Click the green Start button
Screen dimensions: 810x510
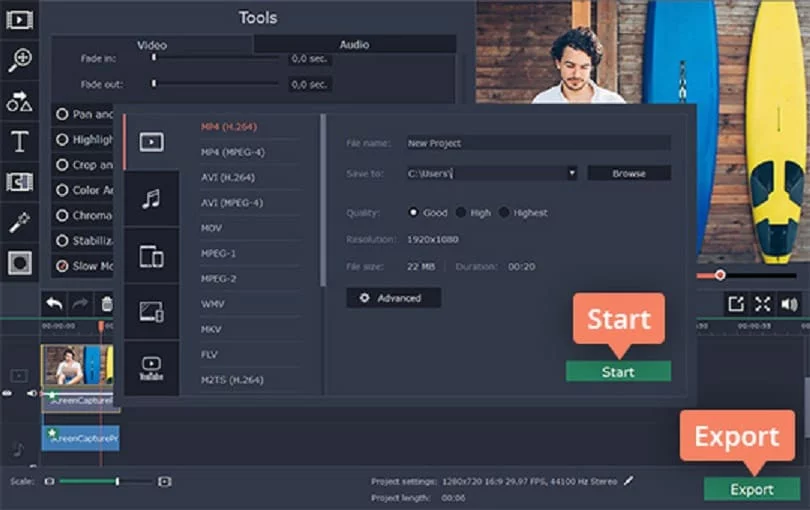(618, 372)
